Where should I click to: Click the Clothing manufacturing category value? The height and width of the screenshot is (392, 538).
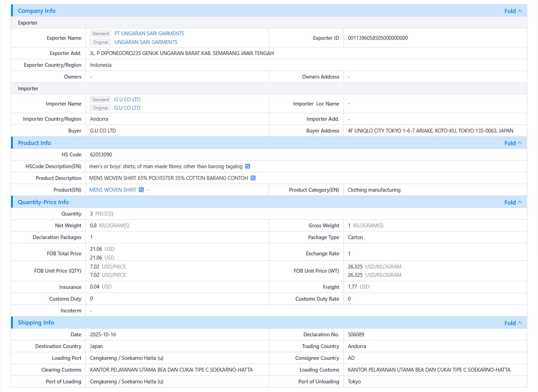pos(374,190)
